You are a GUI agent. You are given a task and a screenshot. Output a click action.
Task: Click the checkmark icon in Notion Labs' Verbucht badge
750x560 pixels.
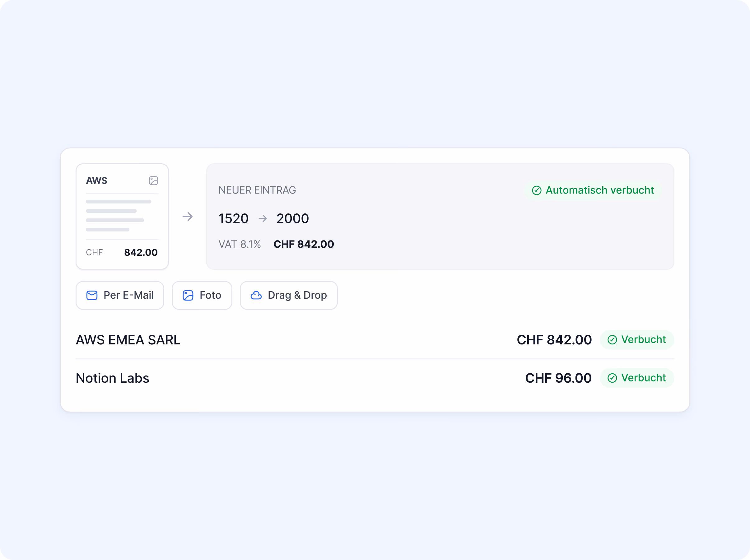[x=612, y=378]
